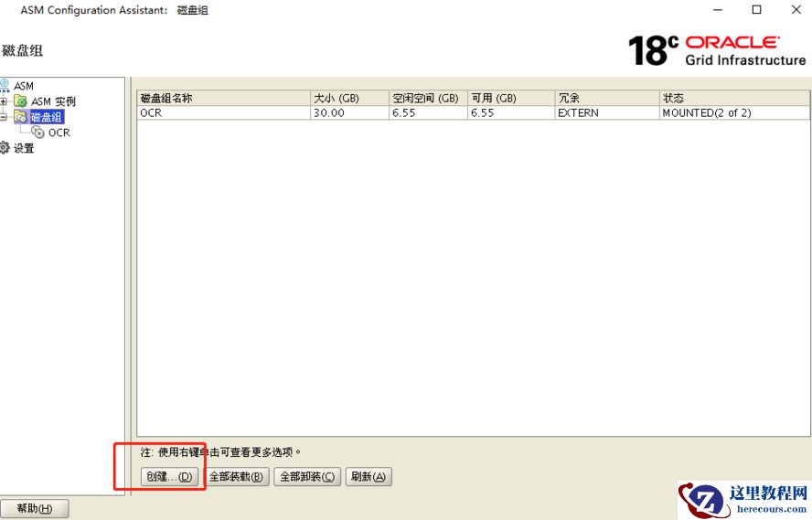Expand the ASM 实例 tree node

[4, 101]
